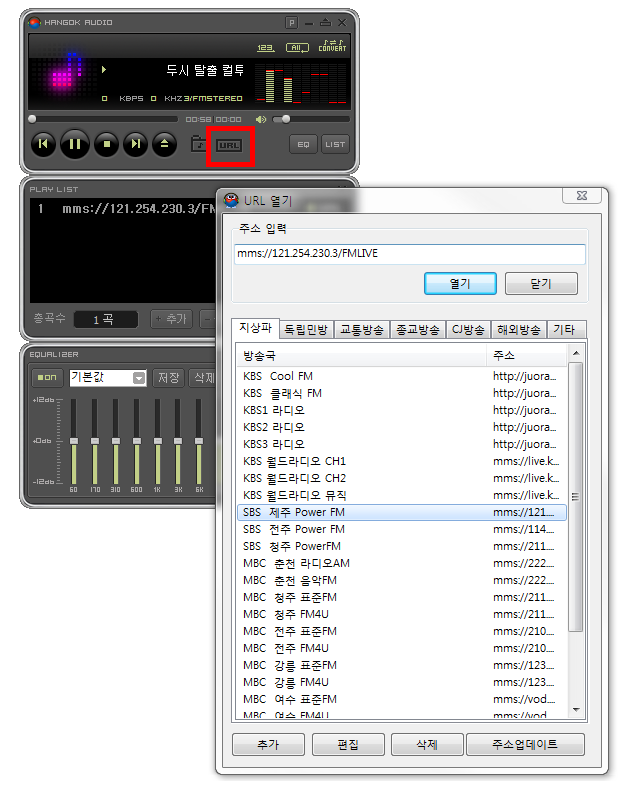Click the equalizer 저장 button
Image resolution: width=644 pixels, height=788 pixels.
tap(169, 377)
